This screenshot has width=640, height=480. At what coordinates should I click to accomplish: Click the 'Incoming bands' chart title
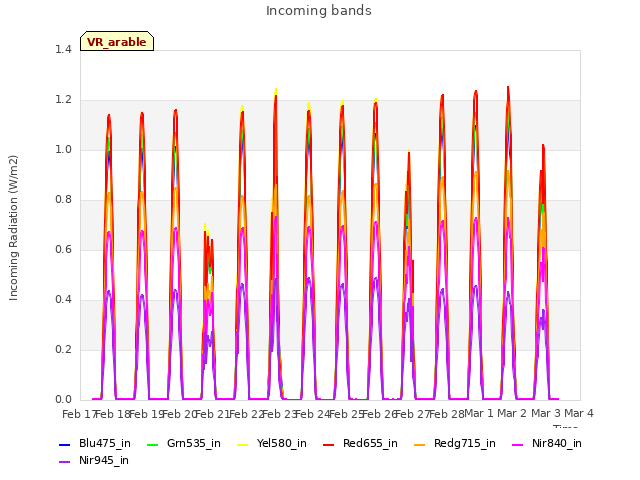(319, 11)
